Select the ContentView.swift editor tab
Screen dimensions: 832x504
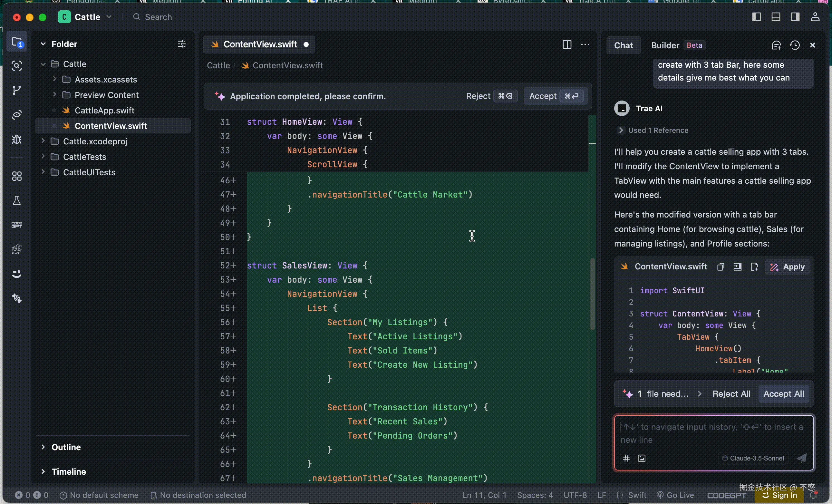(x=259, y=44)
